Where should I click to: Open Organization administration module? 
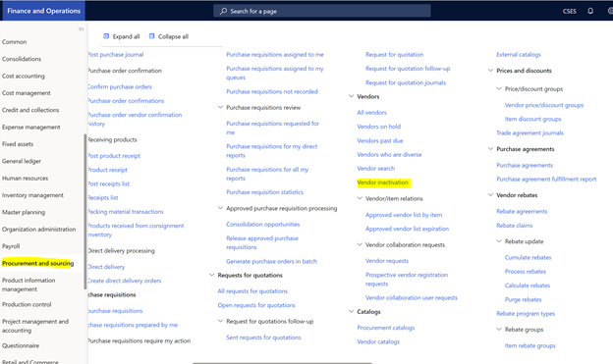[39, 230]
